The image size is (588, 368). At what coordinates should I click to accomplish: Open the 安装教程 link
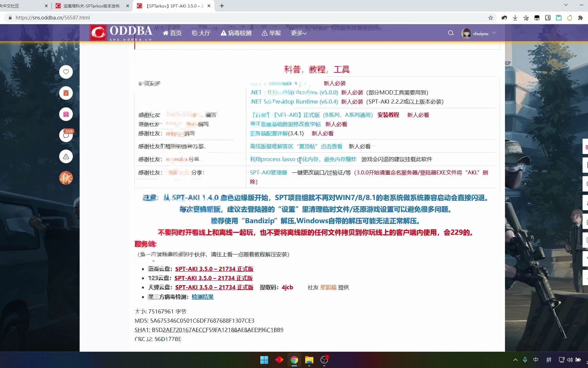click(x=388, y=115)
